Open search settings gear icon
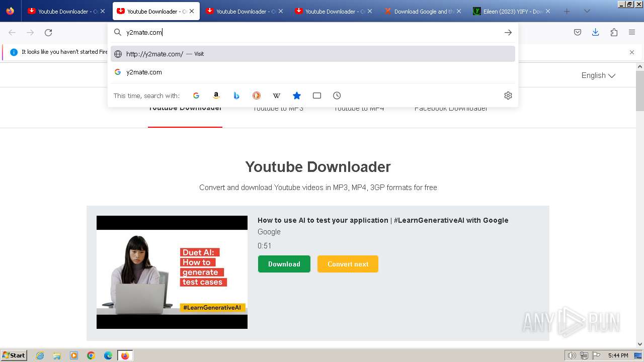644x362 pixels. [508, 96]
